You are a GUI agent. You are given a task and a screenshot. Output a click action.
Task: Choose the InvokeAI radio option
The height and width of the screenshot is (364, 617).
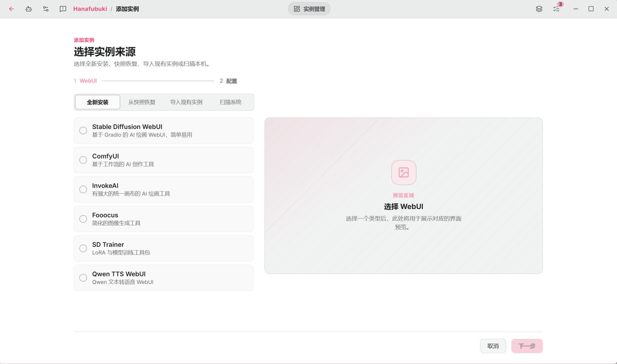[x=83, y=189]
